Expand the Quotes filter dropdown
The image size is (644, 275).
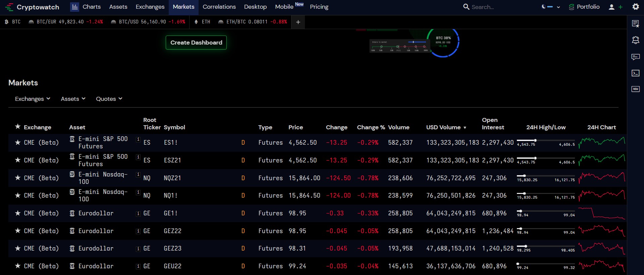pyautogui.click(x=109, y=99)
